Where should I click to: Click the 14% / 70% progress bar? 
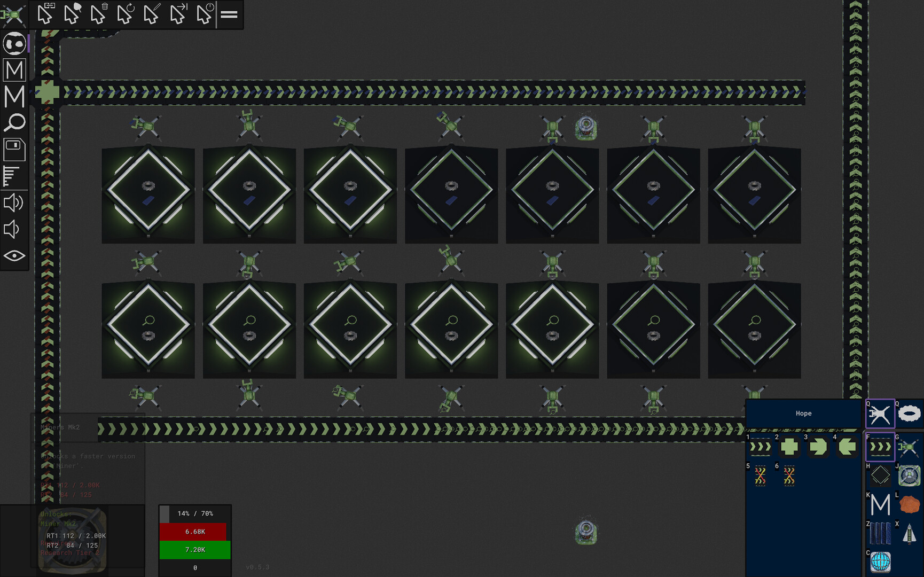point(195,514)
